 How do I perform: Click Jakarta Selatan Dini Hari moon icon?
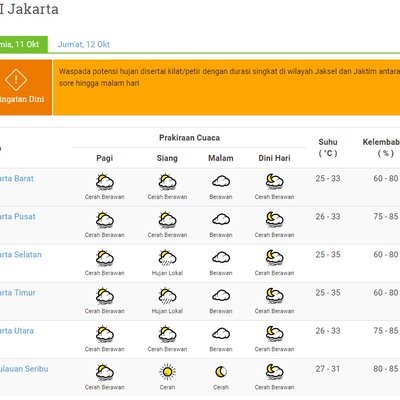click(x=274, y=258)
